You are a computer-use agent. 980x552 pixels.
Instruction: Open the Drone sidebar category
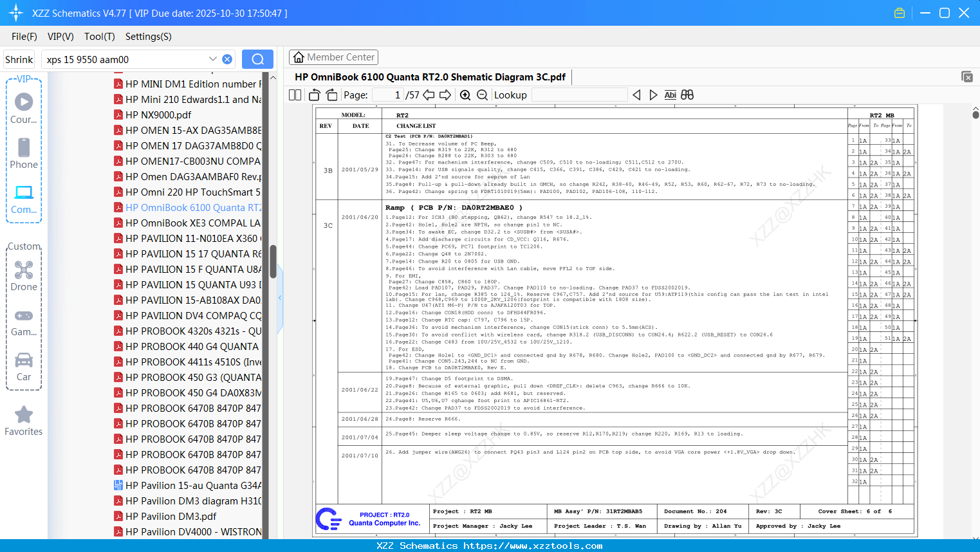coord(24,276)
